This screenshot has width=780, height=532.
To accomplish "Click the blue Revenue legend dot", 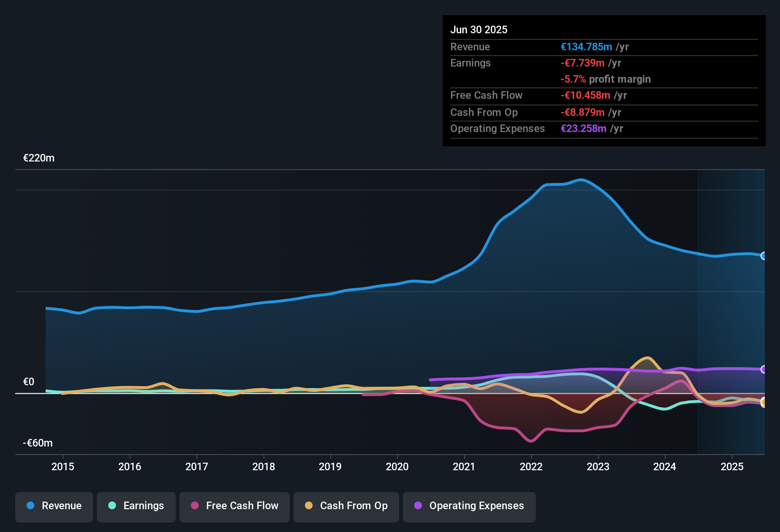I will [30, 505].
